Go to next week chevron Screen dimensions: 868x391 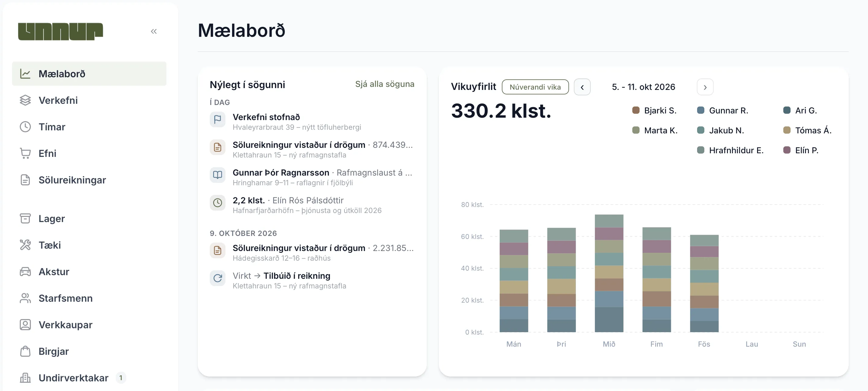coord(705,87)
